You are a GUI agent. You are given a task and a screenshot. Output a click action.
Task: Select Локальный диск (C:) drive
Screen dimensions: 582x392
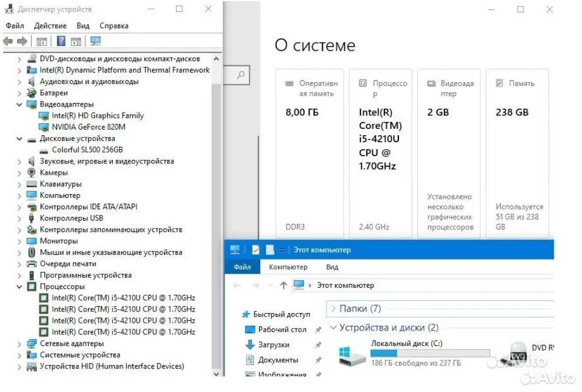pos(406,344)
